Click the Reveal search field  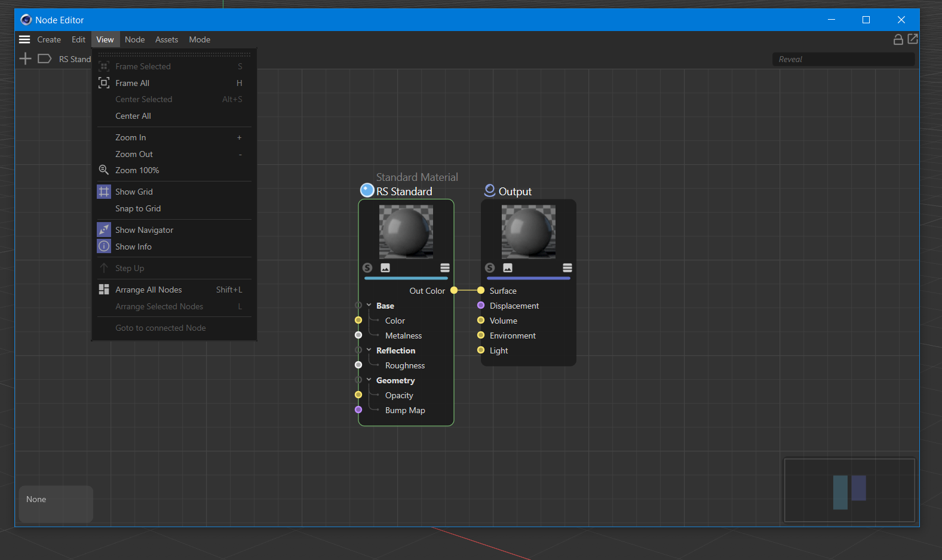point(843,59)
